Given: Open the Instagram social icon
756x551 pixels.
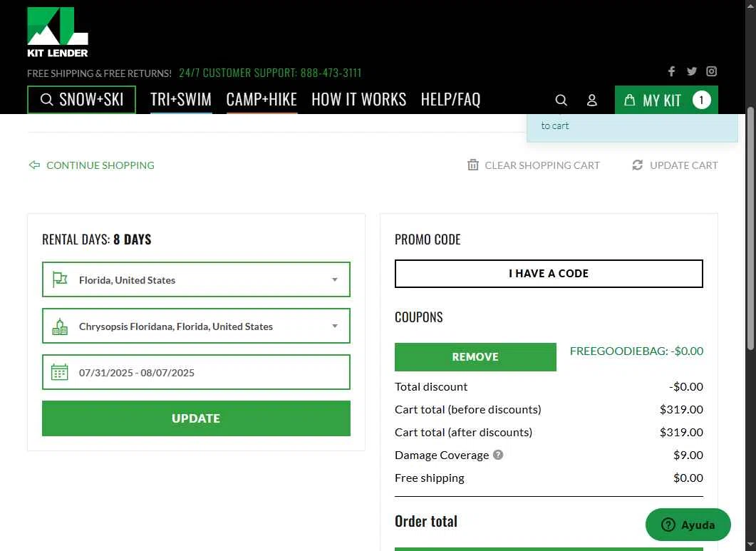Looking at the screenshot, I should 712,71.
